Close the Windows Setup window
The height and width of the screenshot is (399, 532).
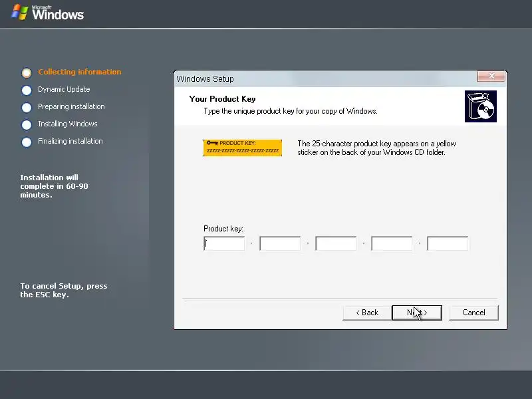(491, 76)
